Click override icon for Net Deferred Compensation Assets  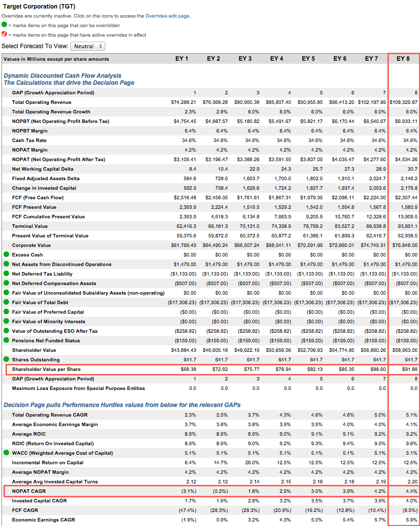pyautogui.click(x=7, y=283)
